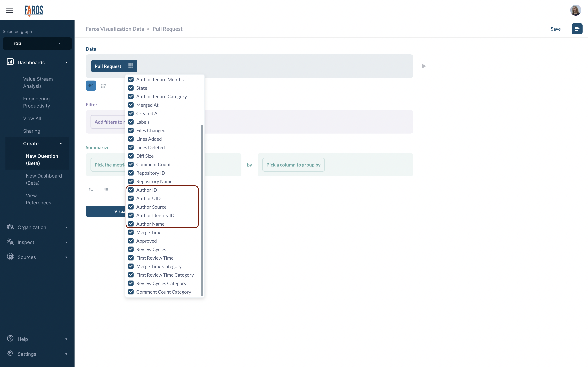Uncheck the Author Name column
588x367 pixels.
(x=131, y=224)
